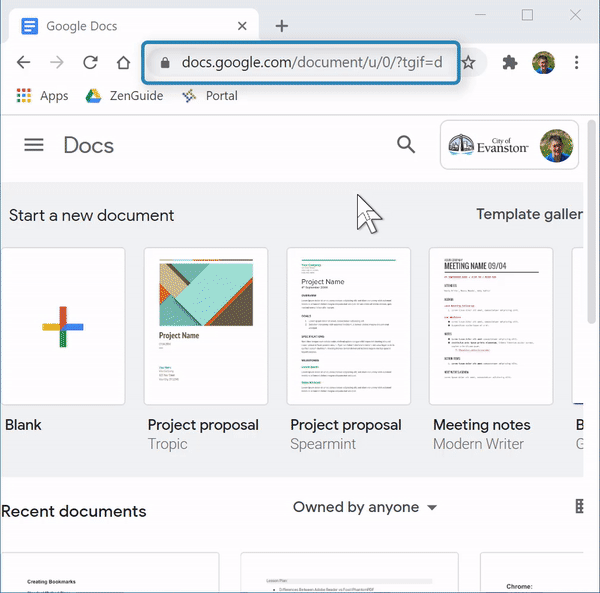This screenshot has height=593, width=600.
Task: Click the browser forward arrow
Action: 57,62
